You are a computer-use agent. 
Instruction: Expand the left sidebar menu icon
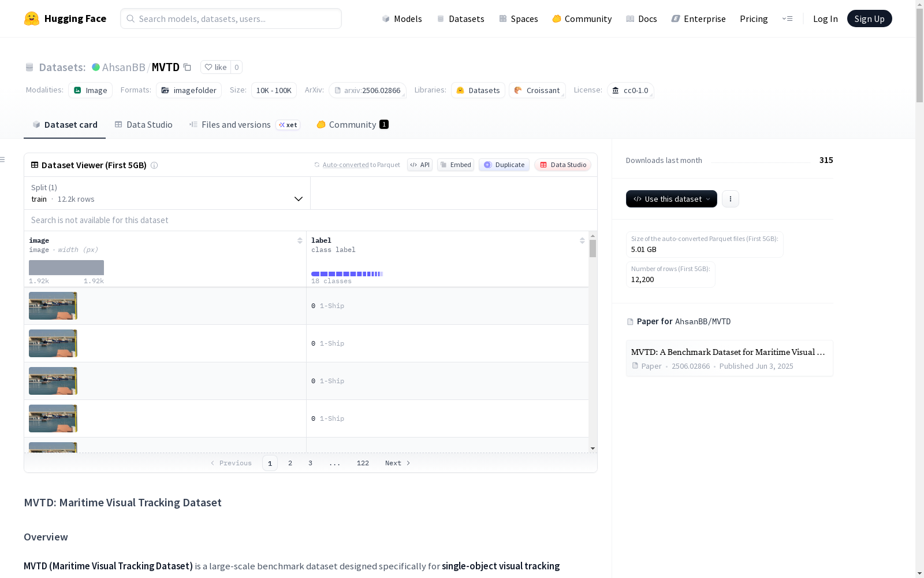point(3,160)
